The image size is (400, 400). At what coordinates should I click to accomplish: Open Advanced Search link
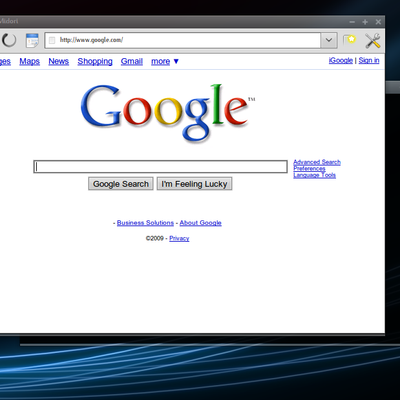click(317, 162)
